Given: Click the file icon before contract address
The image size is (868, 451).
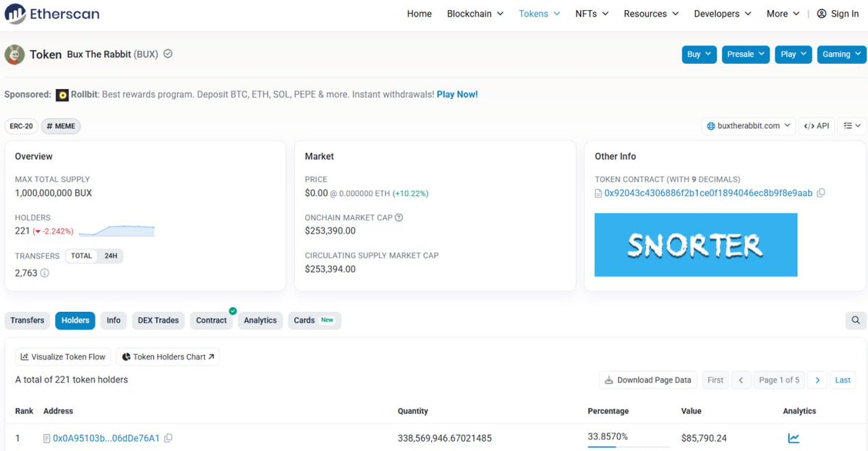Looking at the screenshot, I should pos(598,193).
